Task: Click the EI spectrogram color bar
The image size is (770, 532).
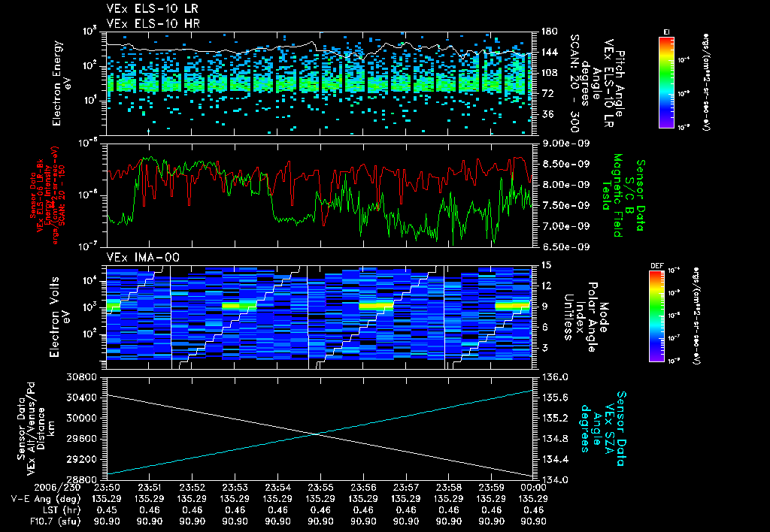Action: coord(666,82)
